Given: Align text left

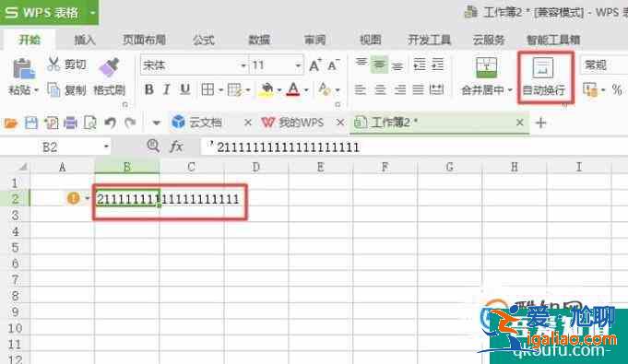Looking at the screenshot, I should tap(361, 89).
